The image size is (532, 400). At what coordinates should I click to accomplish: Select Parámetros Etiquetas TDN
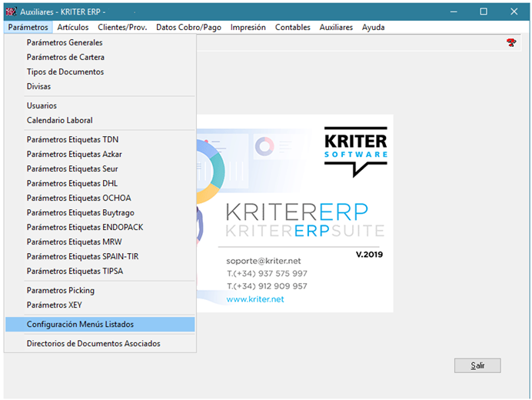tap(100, 139)
